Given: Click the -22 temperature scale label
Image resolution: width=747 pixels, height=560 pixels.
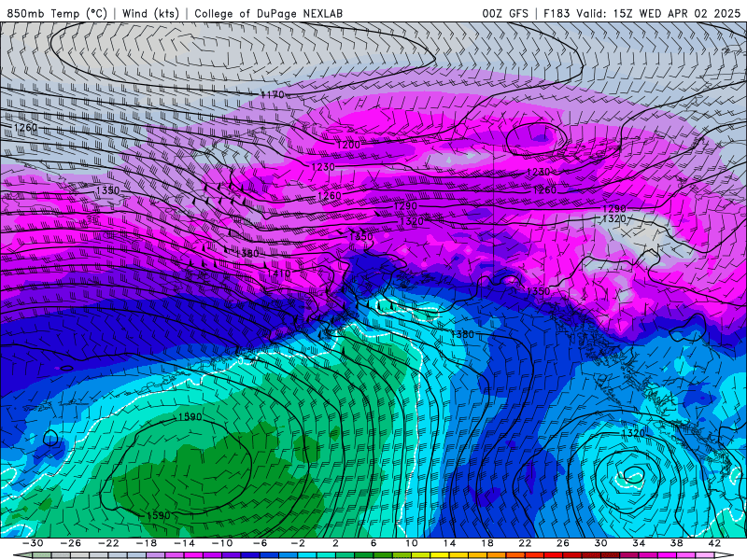Looking at the screenshot, I should (108, 543).
